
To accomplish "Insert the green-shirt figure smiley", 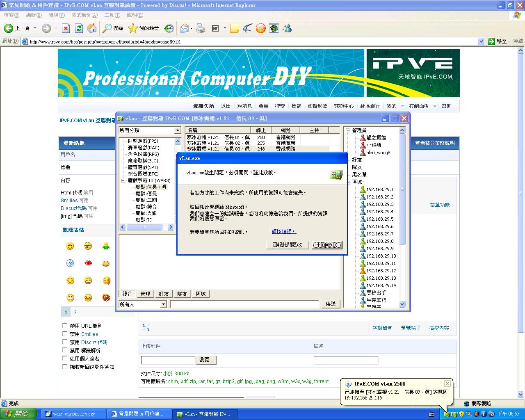I will [x=106, y=246].
